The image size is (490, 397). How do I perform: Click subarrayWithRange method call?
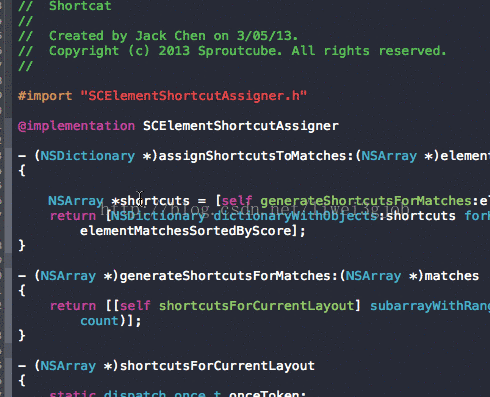430,306
